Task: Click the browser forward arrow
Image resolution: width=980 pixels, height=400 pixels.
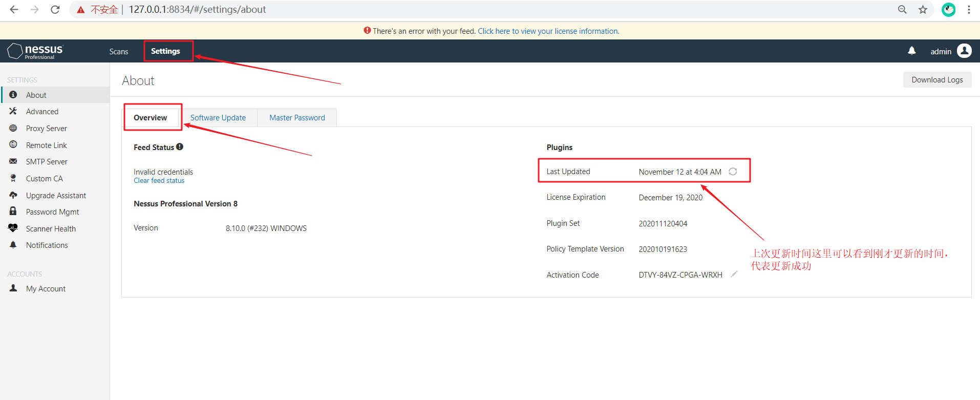Action: point(34,10)
